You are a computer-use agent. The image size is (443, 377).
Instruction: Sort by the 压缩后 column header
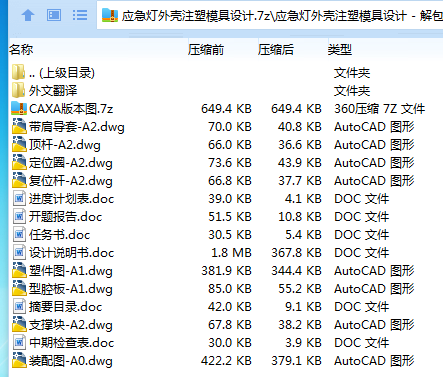click(x=276, y=50)
